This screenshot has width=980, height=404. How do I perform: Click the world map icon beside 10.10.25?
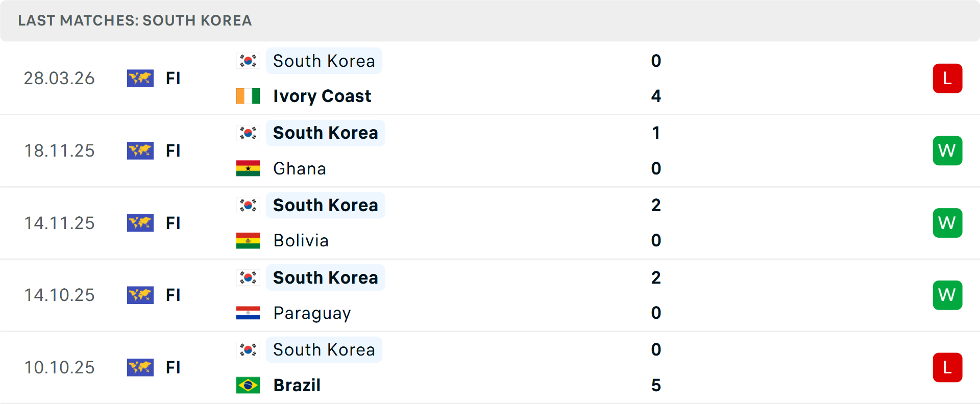140,367
